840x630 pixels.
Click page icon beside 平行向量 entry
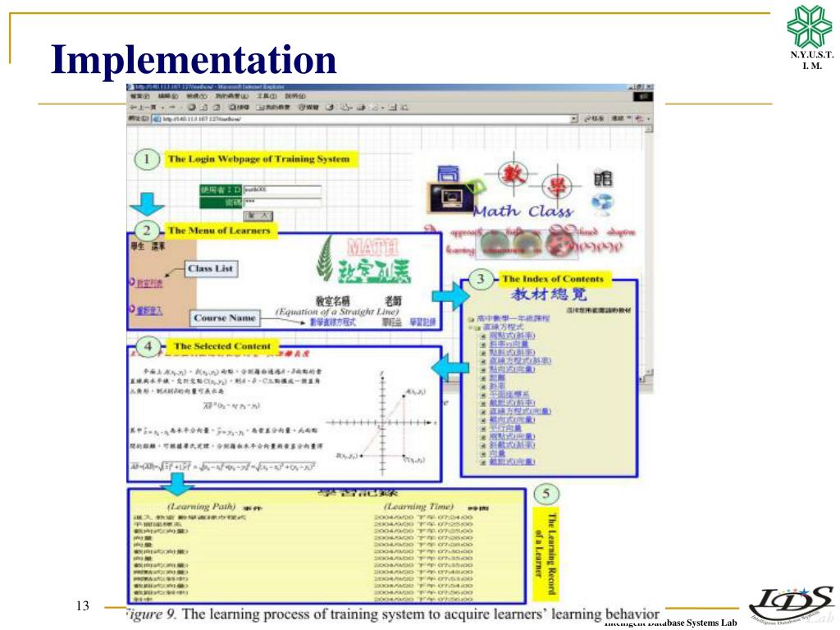pos(483,428)
